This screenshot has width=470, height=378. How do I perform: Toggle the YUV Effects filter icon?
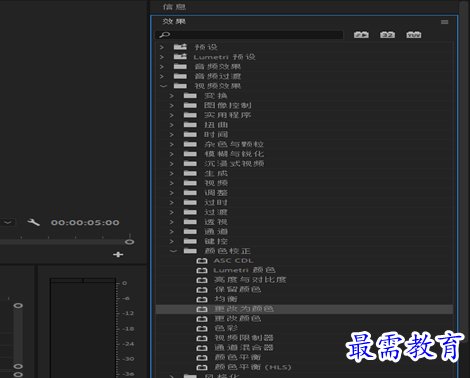(x=413, y=35)
